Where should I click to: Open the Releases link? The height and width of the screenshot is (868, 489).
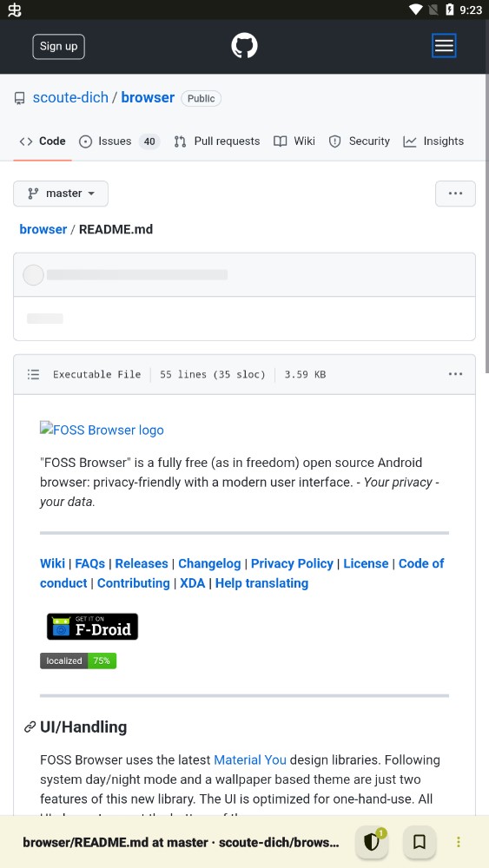[x=142, y=563]
